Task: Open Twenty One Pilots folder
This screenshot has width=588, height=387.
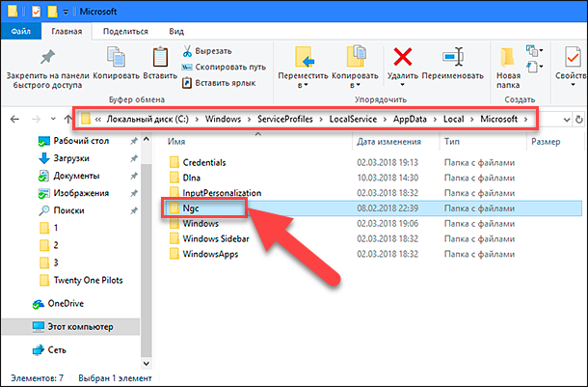Action: (81, 280)
